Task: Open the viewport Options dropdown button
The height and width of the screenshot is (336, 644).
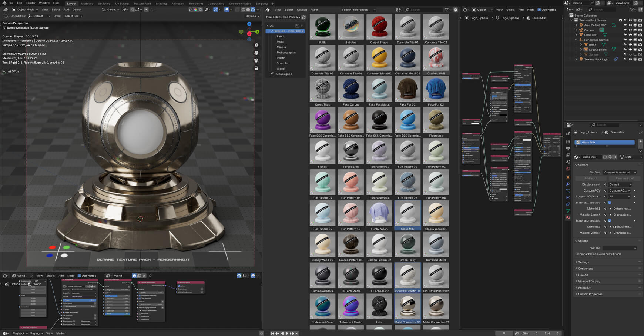Action: (x=252, y=16)
